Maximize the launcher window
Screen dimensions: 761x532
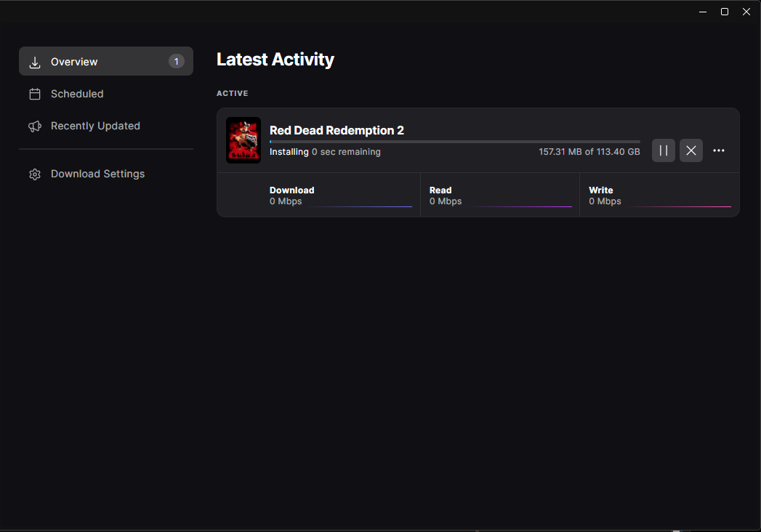724,12
